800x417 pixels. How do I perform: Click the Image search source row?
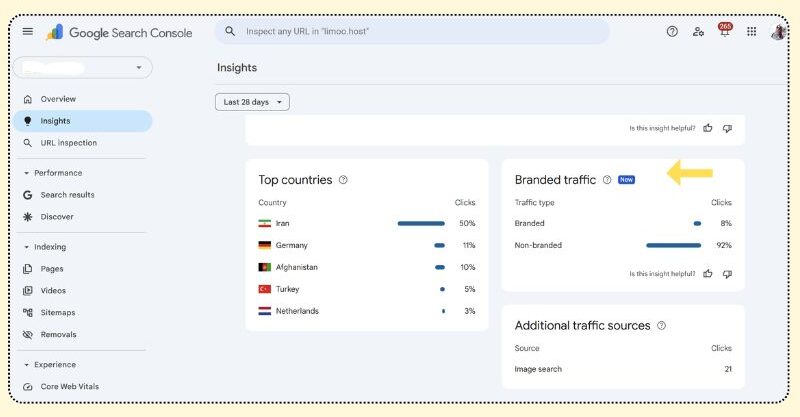click(x=623, y=369)
